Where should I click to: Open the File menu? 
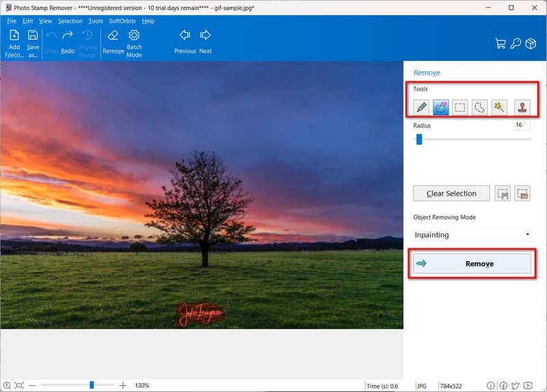click(12, 21)
